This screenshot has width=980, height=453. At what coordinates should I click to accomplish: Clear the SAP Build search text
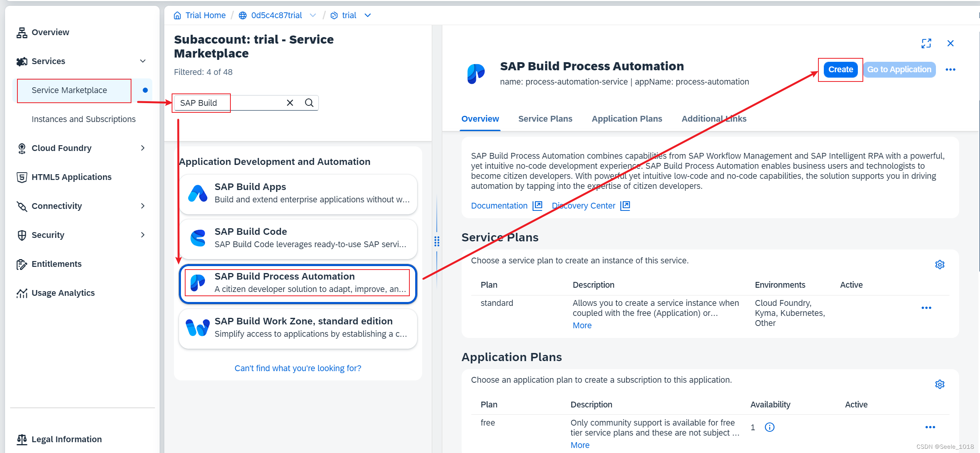coord(290,103)
